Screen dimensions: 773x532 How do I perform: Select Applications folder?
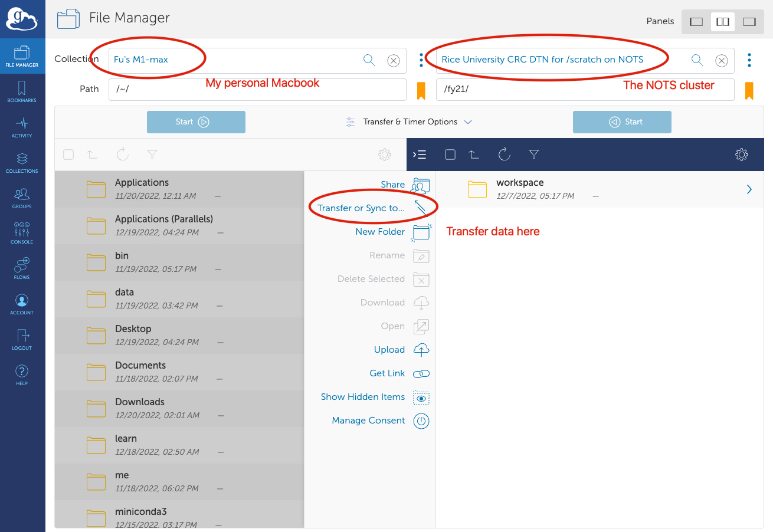(179, 189)
